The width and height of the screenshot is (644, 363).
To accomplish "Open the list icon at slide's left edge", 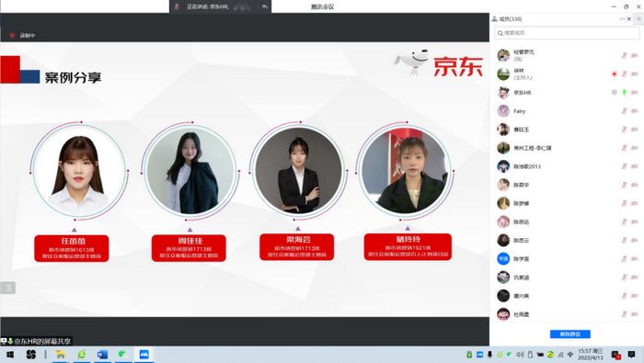I will (7, 288).
